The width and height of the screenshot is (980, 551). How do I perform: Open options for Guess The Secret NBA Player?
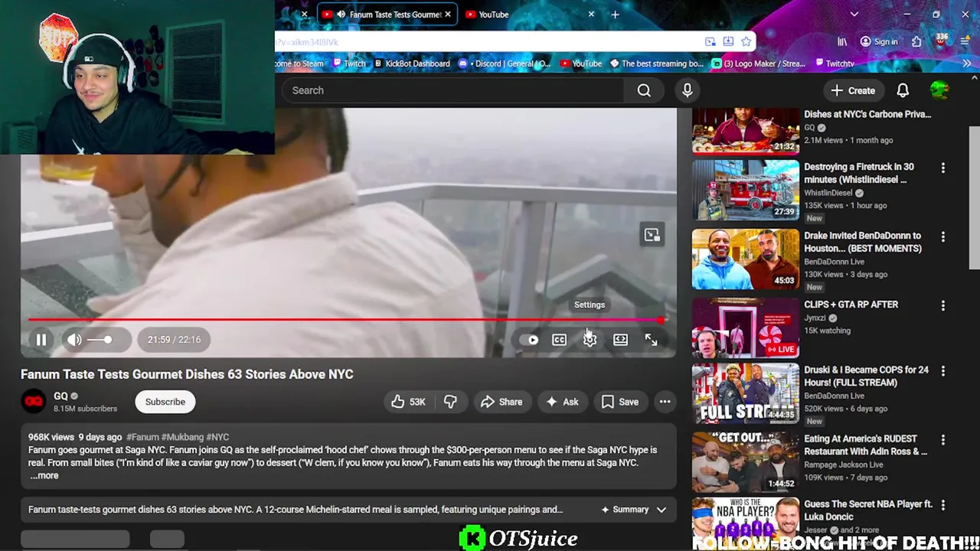click(x=943, y=505)
